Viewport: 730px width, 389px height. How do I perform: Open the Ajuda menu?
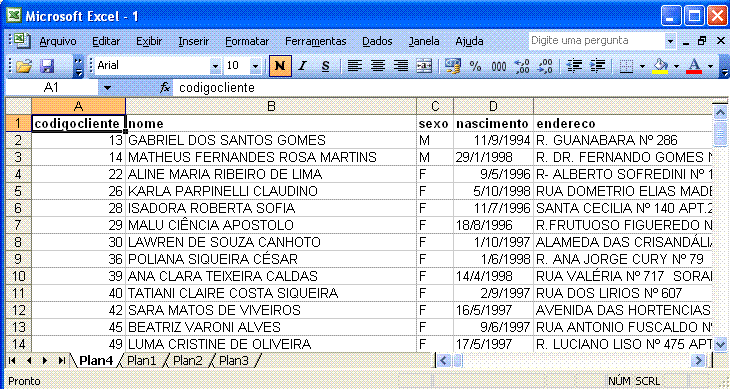click(x=469, y=41)
